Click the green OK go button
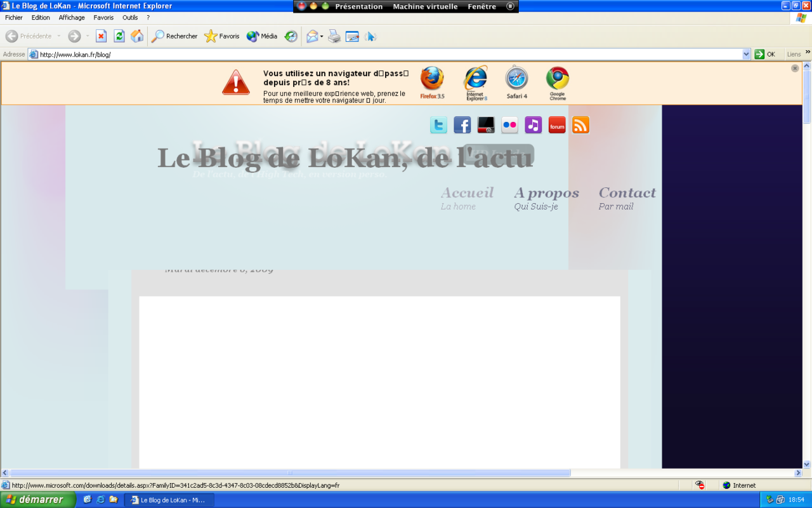This screenshot has height=508, width=812. pos(765,55)
